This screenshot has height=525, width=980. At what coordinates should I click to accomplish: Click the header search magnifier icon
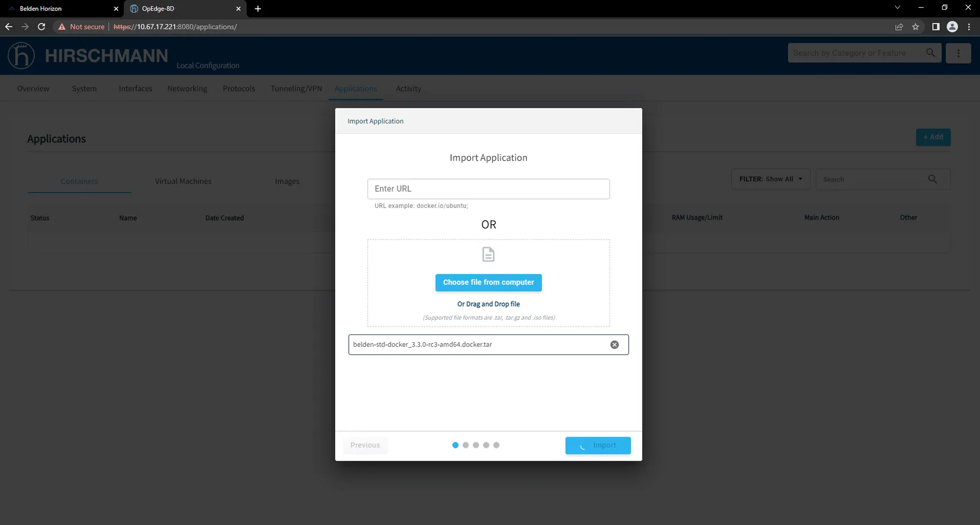click(930, 53)
